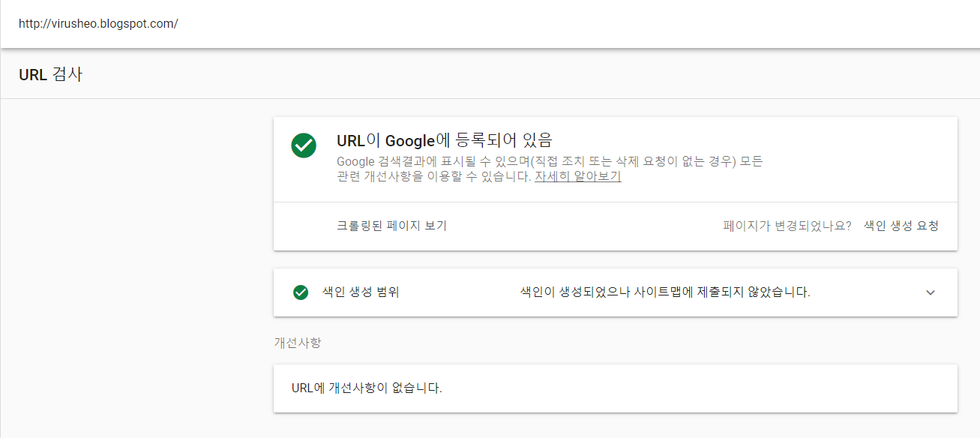The height and width of the screenshot is (438, 980).
Task: Click the Google 검색결과에 표시될 수 있으며 description text
Action: 550,169
